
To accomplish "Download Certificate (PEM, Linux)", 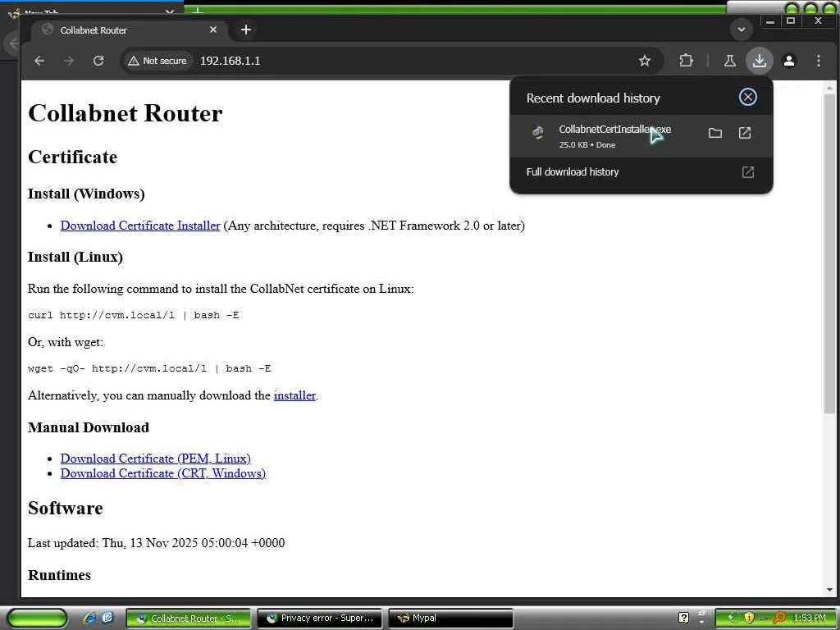I will (155, 459).
